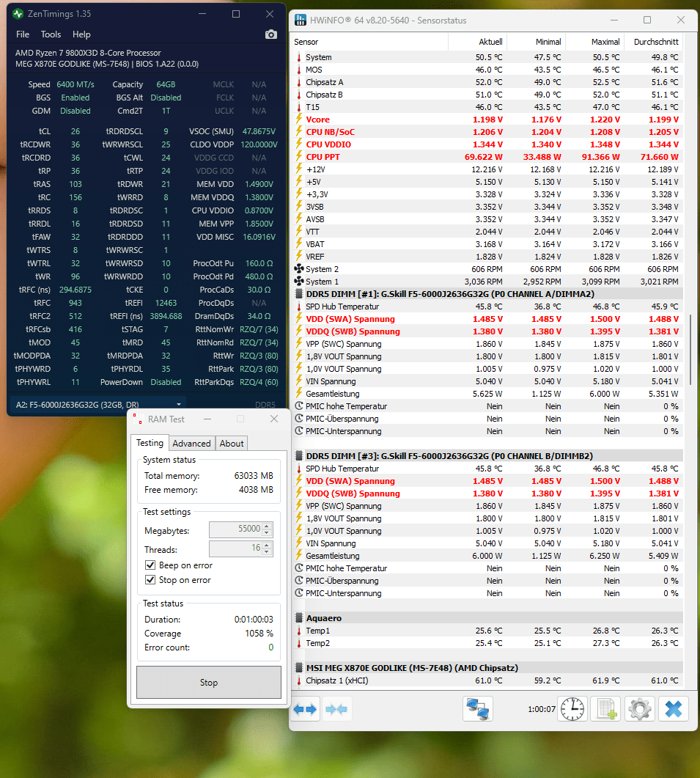Click the Aquaero group header icon
Image resolution: width=700 pixels, height=778 pixels.
pos(299,617)
